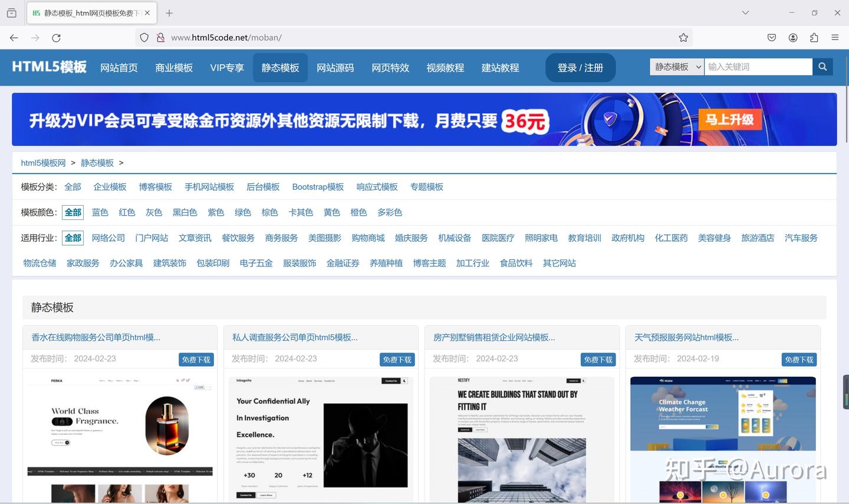This screenshot has height=504, width=849.
Task: Open a new tab with the plus icon
Action: point(169,13)
